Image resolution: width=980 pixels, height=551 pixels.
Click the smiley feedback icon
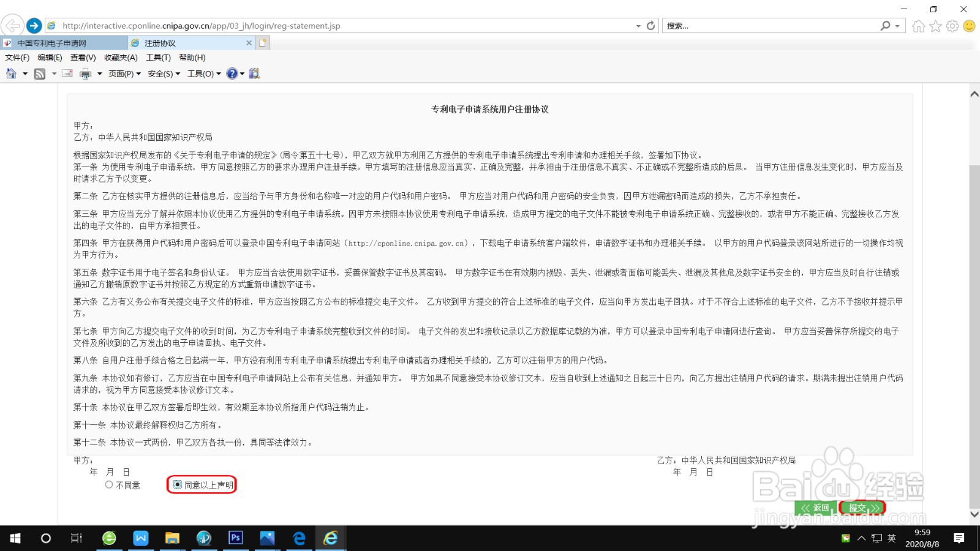pyautogui.click(x=968, y=26)
